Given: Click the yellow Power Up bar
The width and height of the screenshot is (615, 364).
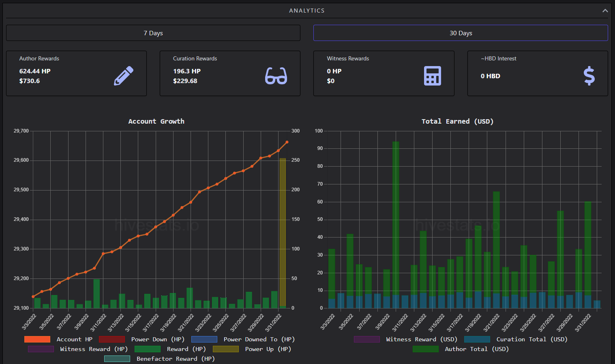Looking at the screenshot, I should pyautogui.click(x=283, y=233).
